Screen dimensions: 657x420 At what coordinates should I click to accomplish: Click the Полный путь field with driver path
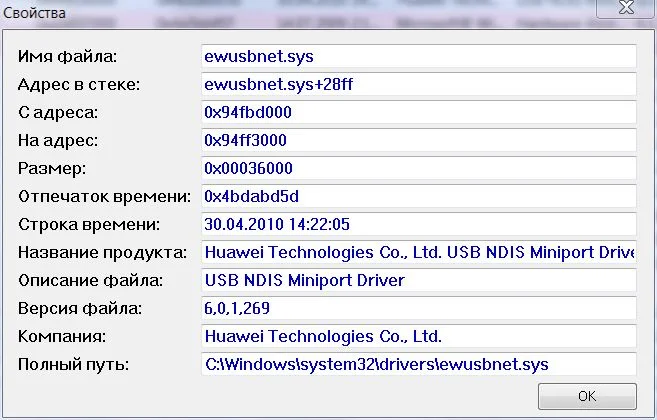click(x=419, y=364)
